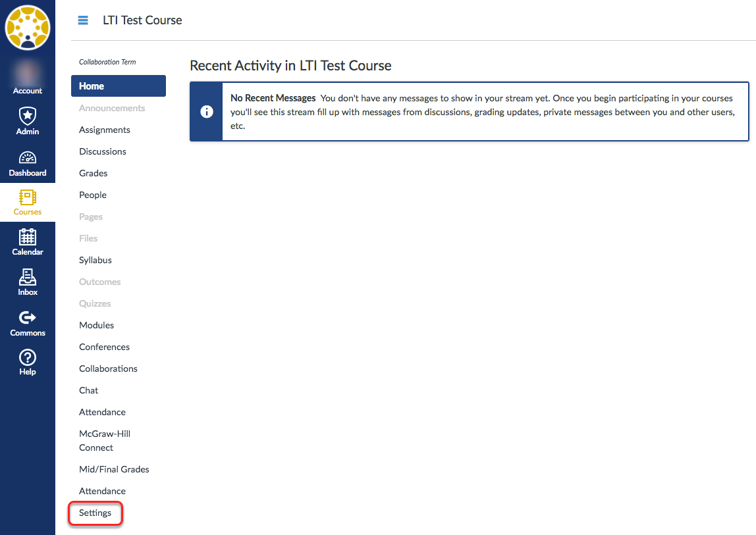This screenshot has width=756, height=535.
Task: Go to the Dashboard speedometer icon
Action: (28, 159)
